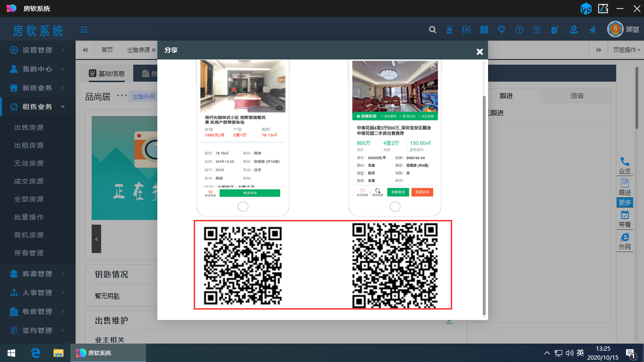Switch to the 首页 page tab
644x362 pixels.
pos(107,50)
